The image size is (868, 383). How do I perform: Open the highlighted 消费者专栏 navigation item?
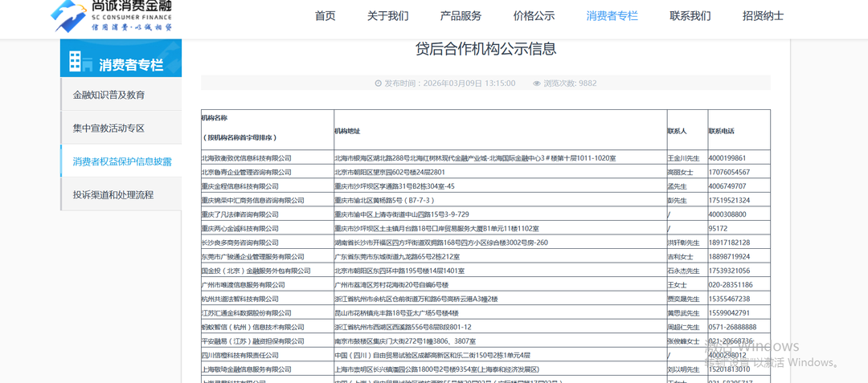[x=612, y=16]
